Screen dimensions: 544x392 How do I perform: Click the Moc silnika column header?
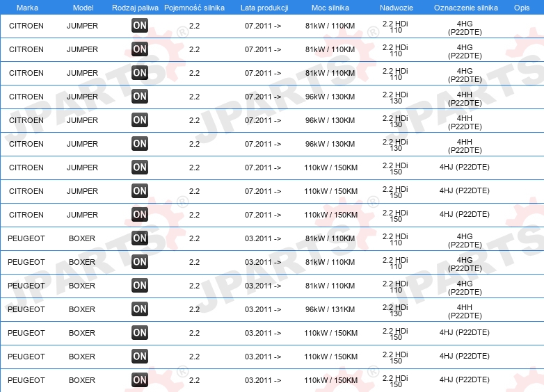330,8
